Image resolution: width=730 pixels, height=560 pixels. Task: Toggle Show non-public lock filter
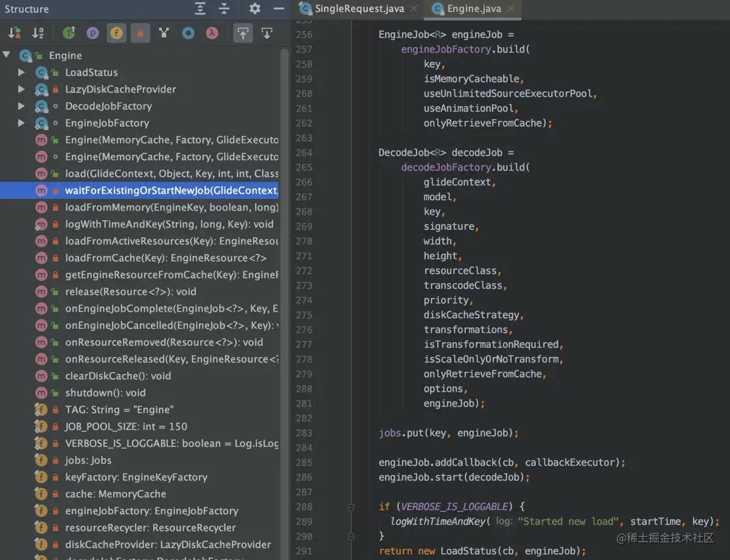(x=140, y=33)
